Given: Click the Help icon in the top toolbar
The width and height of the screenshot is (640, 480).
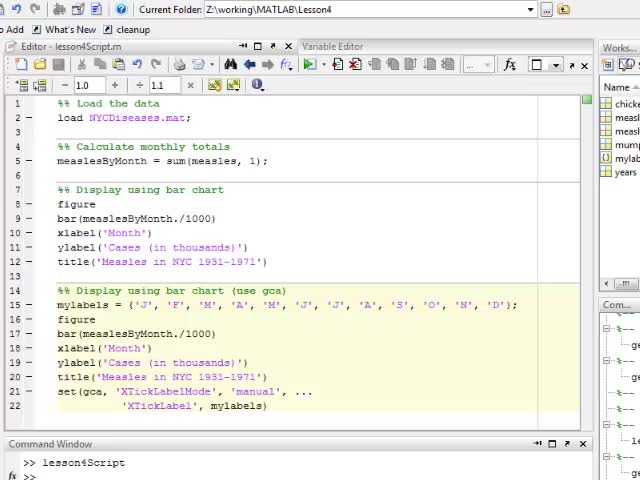Looking at the screenshot, I should point(121,9).
